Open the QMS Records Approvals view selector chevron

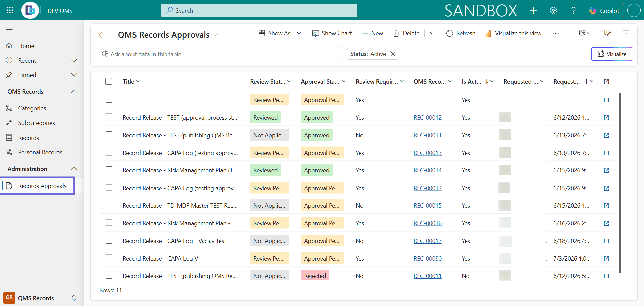coord(215,35)
